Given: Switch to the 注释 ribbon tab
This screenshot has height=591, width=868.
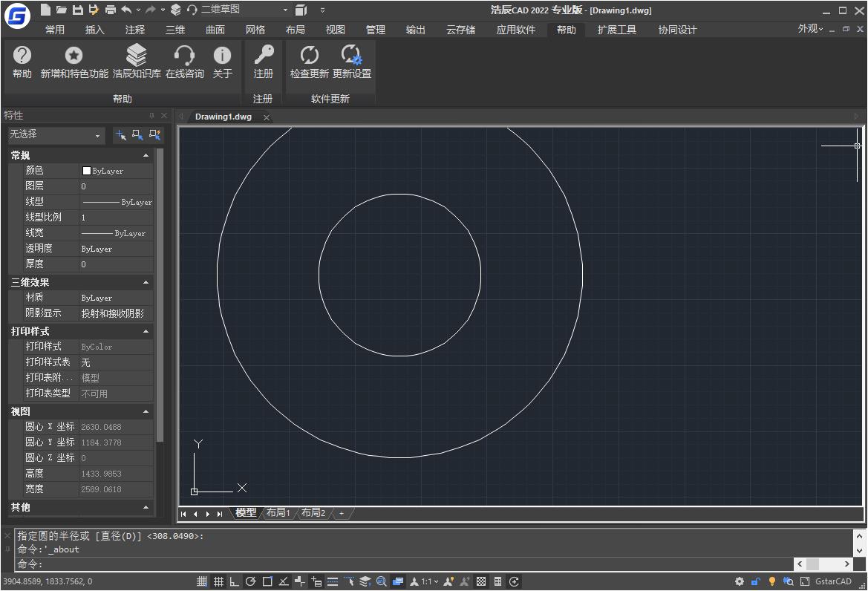Looking at the screenshot, I should [x=135, y=30].
